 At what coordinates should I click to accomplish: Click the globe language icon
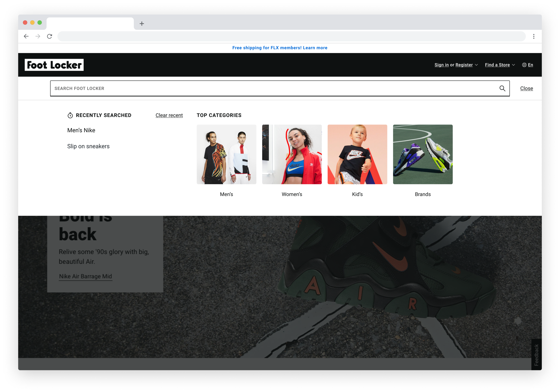pyautogui.click(x=524, y=65)
